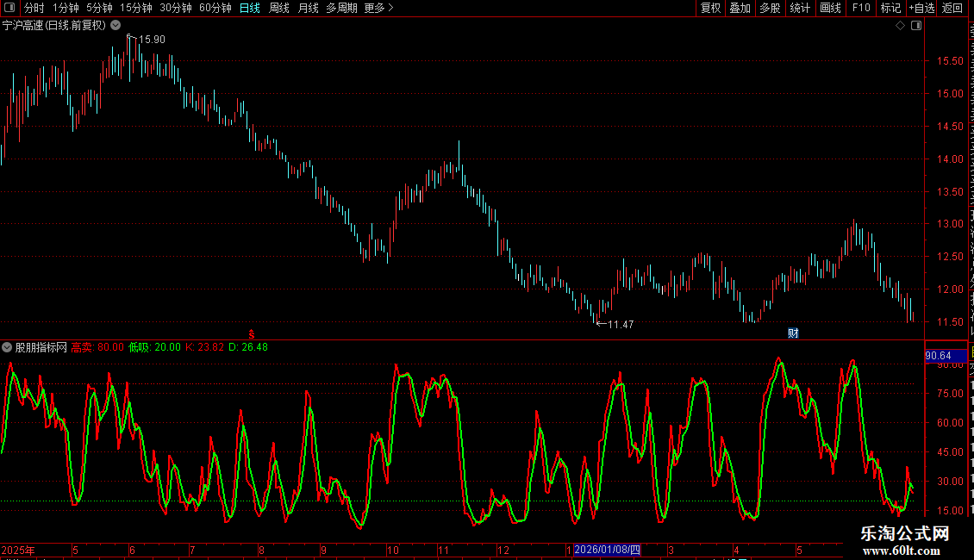The width and height of the screenshot is (974, 560).
Task: Click the panel layout icon at top-left
Action: (x=9, y=8)
